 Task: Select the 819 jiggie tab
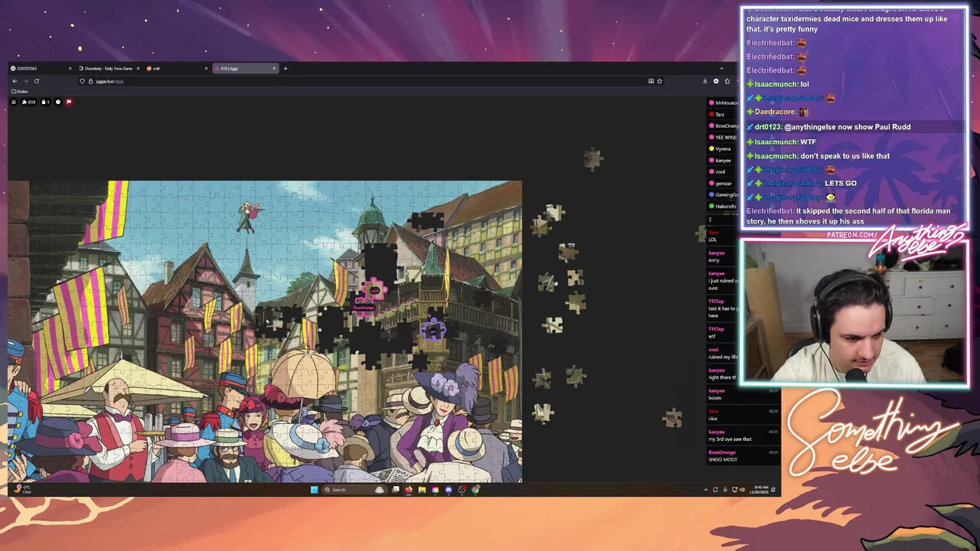point(246,68)
